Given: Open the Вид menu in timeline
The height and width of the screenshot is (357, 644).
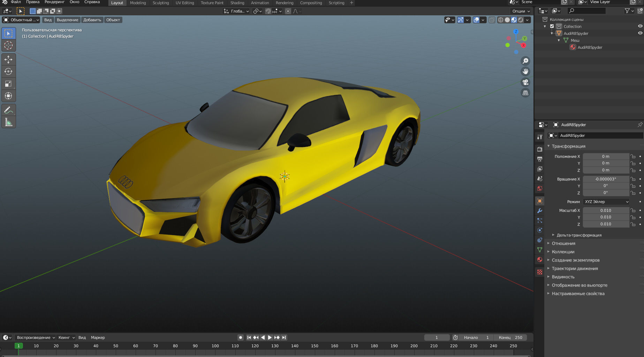Looking at the screenshot, I should click(82, 337).
